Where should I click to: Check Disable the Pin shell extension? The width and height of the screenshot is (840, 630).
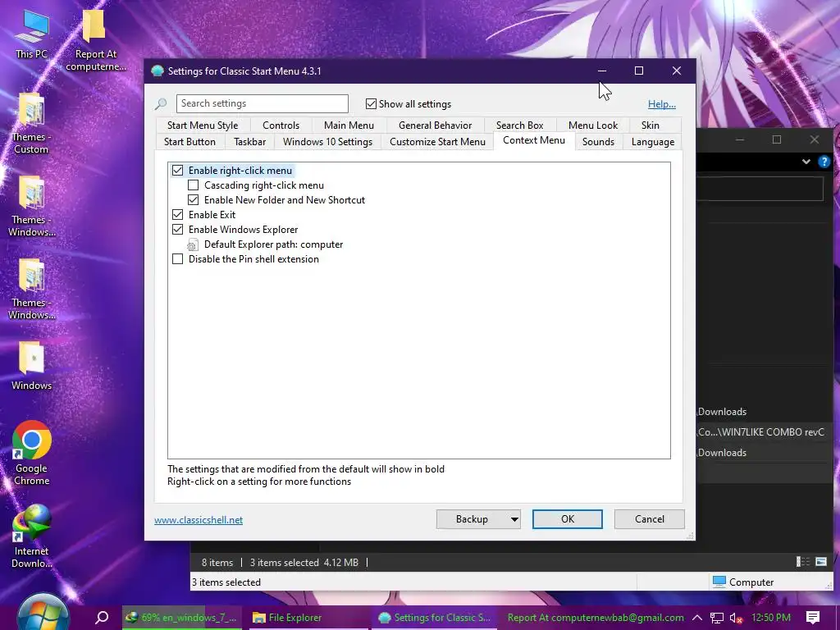tap(177, 259)
